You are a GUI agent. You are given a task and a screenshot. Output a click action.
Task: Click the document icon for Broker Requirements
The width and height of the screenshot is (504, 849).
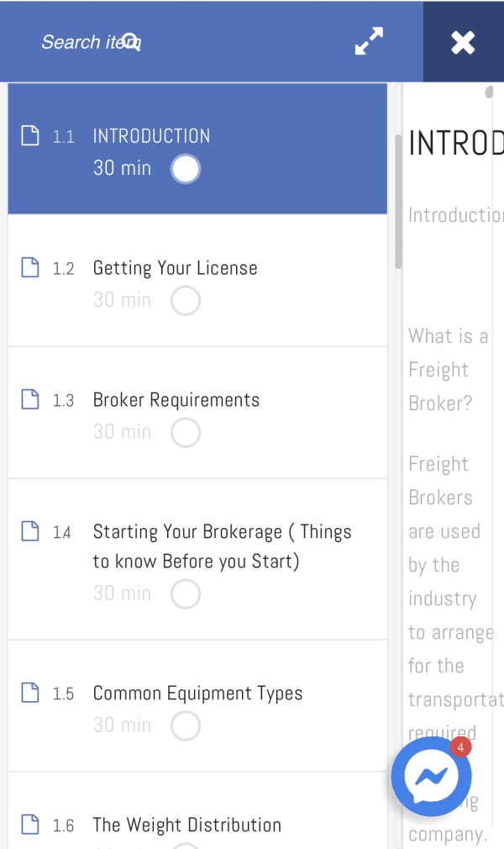point(30,400)
